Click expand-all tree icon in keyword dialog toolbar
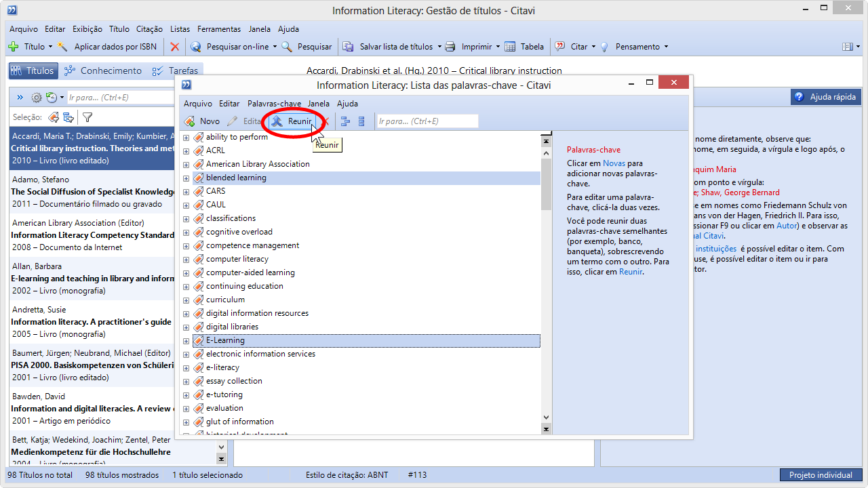Viewport: 868px width, 488px height. [345, 121]
